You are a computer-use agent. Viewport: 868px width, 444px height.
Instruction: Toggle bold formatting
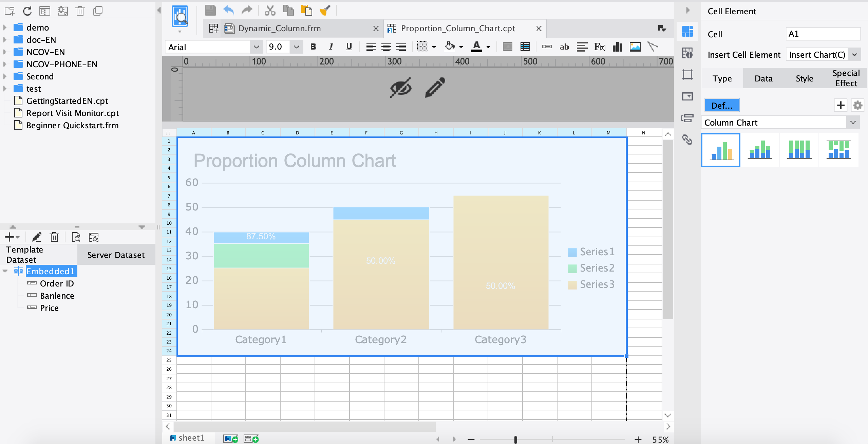(313, 47)
